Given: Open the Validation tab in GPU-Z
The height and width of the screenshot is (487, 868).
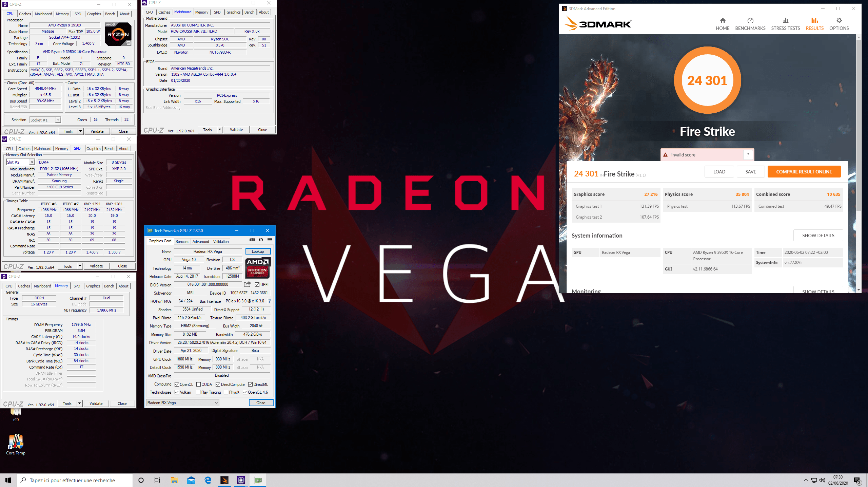Looking at the screenshot, I should pyautogui.click(x=221, y=242).
